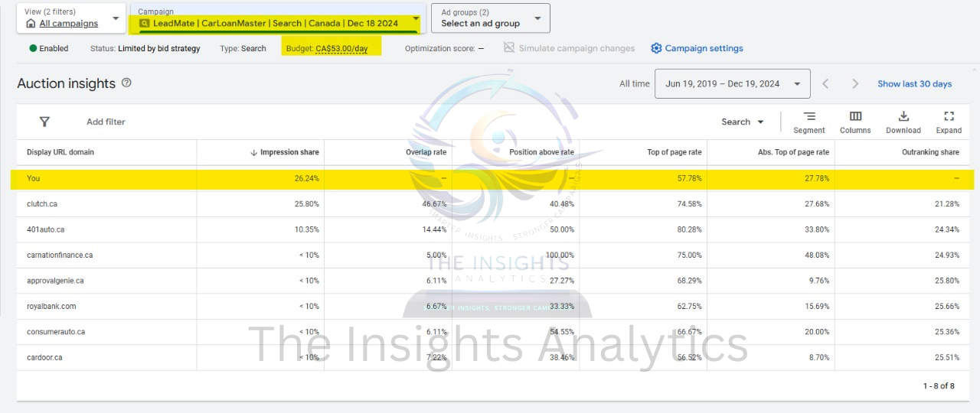Click the Type: Search label
This screenshot has width=980, height=413.
tap(243, 48)
